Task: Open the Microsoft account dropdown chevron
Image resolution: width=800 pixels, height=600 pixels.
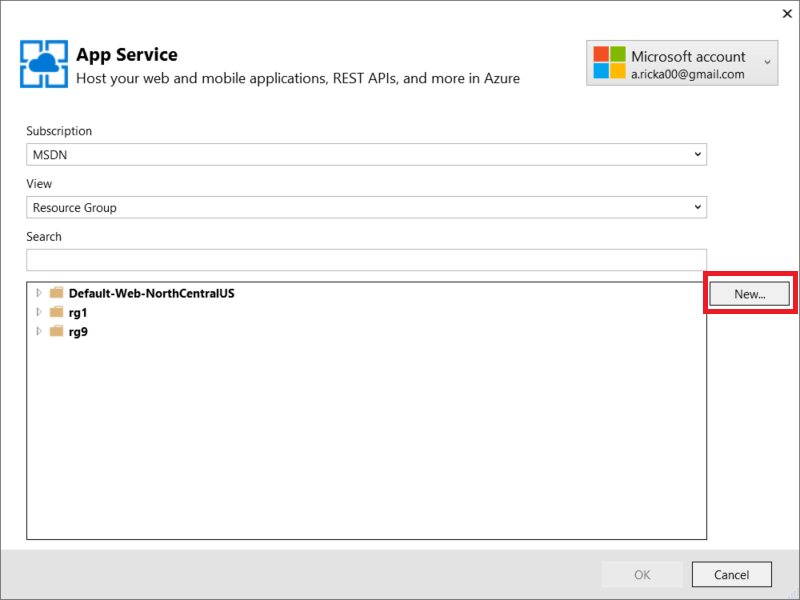Action: pyautogui.click(x=767, y=62)
